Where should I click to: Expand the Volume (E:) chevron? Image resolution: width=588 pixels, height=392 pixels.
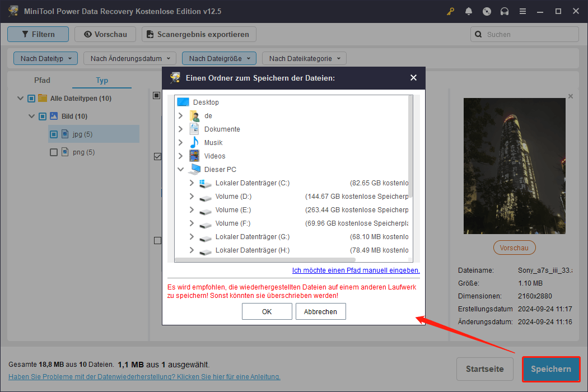192,209
